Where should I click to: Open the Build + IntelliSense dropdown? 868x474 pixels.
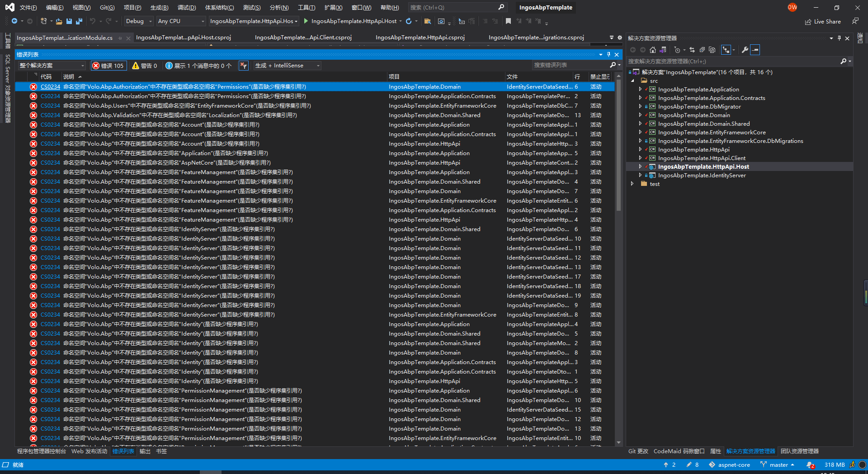287,66
